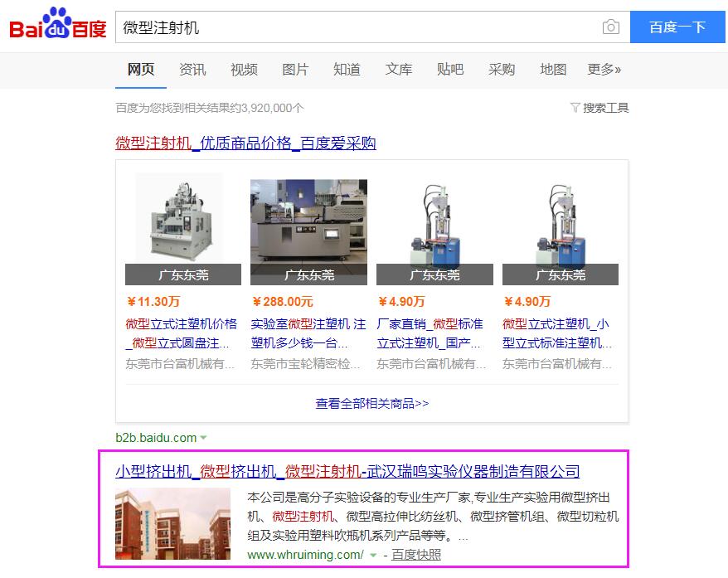Click the 百度一下 search button
728x578 pixels.
click(x=677, y=27)
